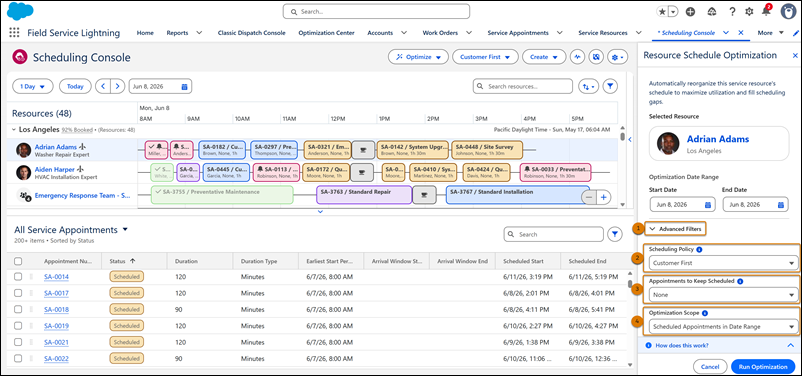Open the App Launcher grid icon
802x376 pixels.
(14, 33)
